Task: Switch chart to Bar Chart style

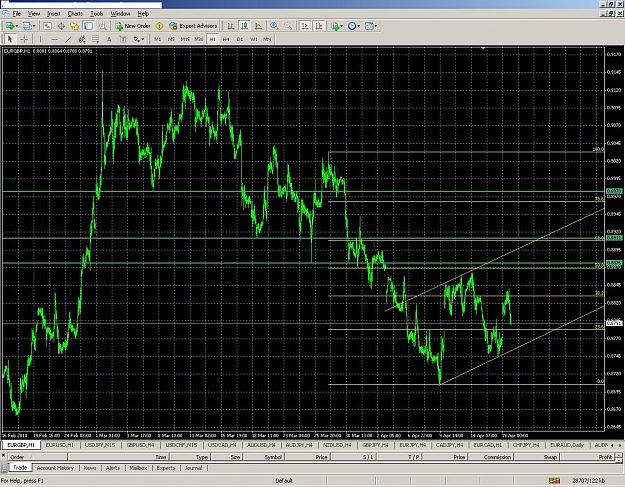Action: [231, 26]
